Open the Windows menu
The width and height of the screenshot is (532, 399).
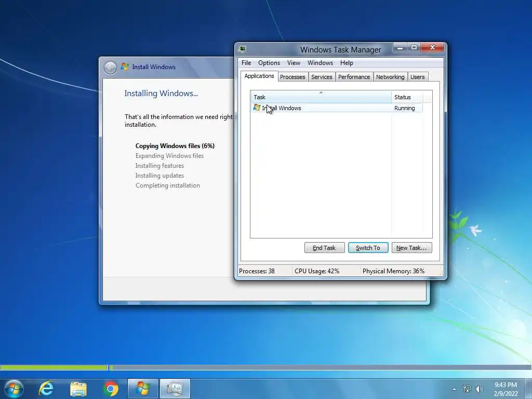tap(320, 63)
